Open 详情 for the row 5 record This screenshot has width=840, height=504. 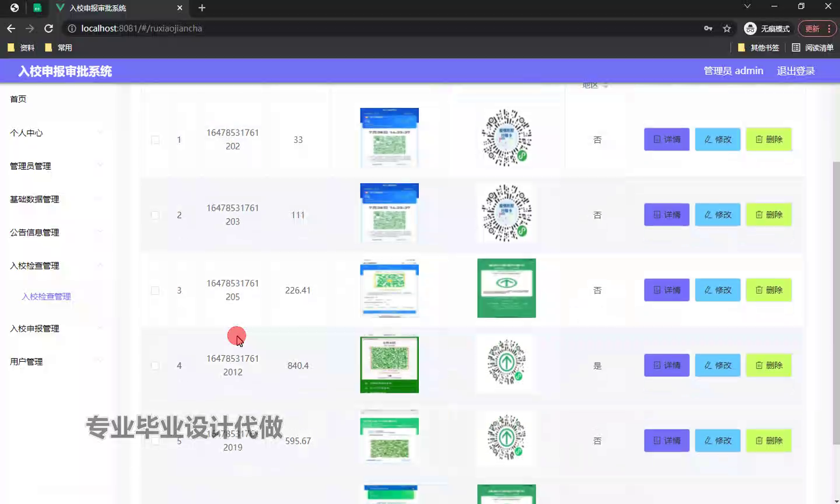point(667,440)
